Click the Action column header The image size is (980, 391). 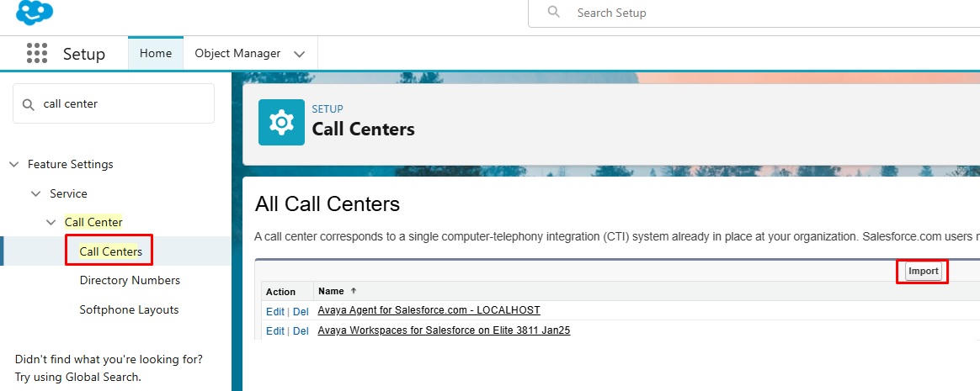pyautogui.click(x=280, y=292)
